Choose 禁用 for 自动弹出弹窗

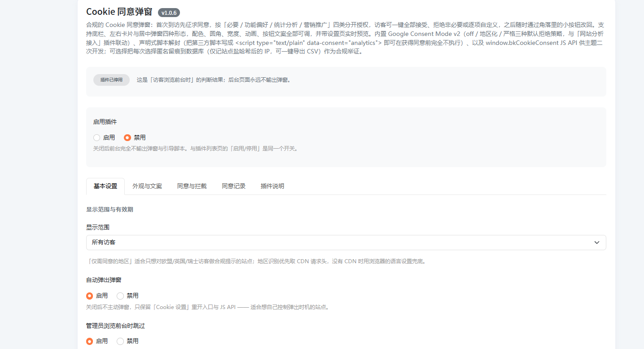pyautogui.click(x=120, y=296)
